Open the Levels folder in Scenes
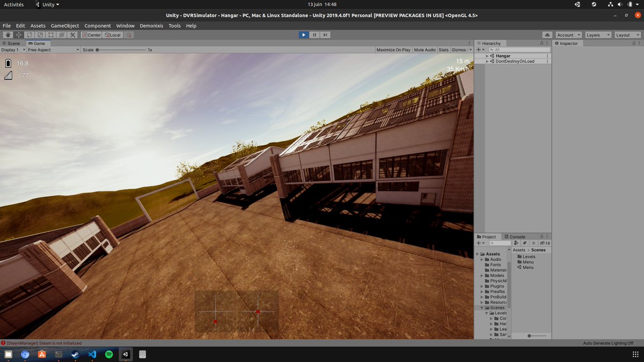This screenshot has width=644, height=362. (x=526, y=256)
